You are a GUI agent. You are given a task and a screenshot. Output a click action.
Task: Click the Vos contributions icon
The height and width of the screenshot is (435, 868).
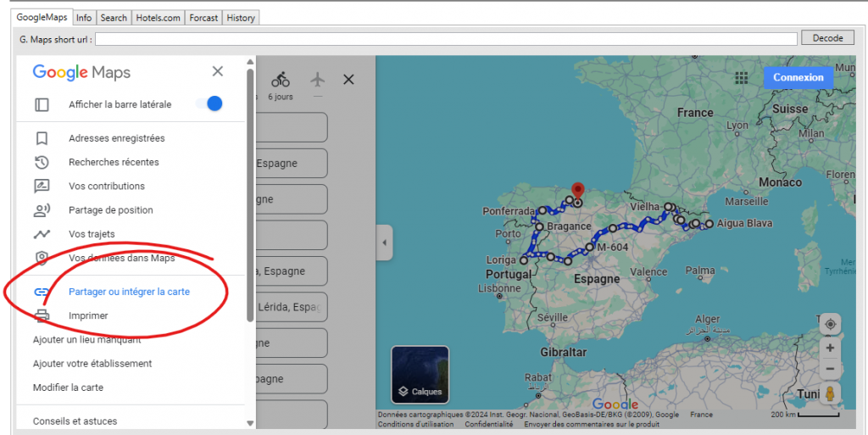42,186
